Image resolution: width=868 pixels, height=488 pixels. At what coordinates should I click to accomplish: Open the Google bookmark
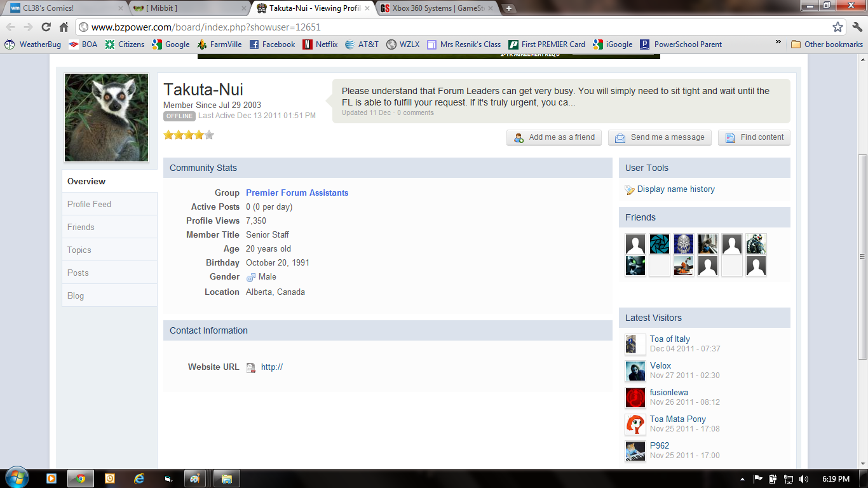(x=170, y=44)
